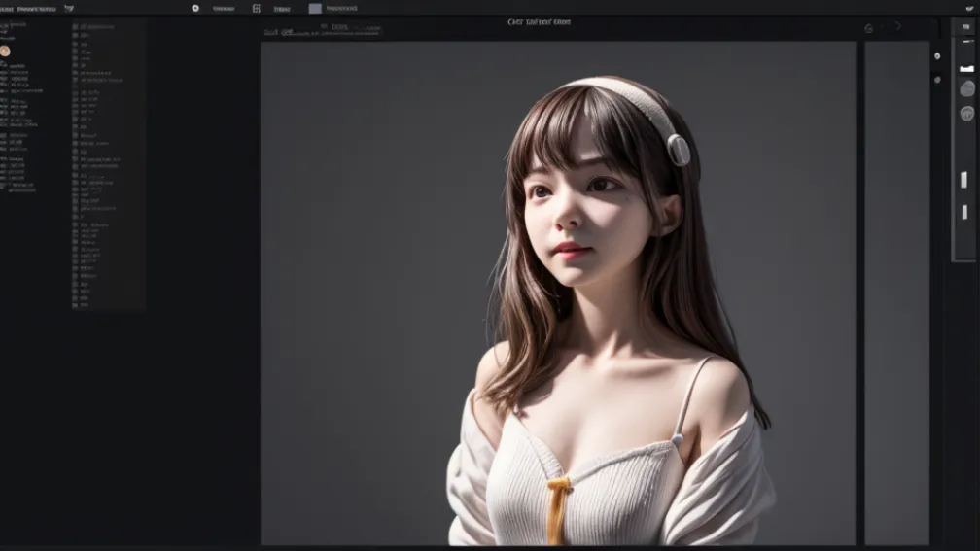Image resolution: width=980 pixels, height=551 pixels.
Task: Click the home-shaped icon above the viewport
Action: click(x=869, y=28)
